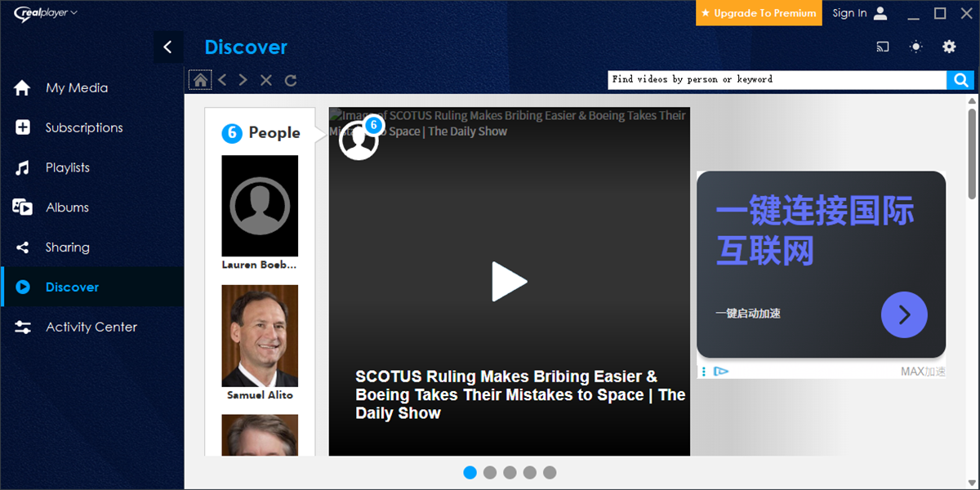Navigate forward with right arrow
980x490 pixels.
243,79
